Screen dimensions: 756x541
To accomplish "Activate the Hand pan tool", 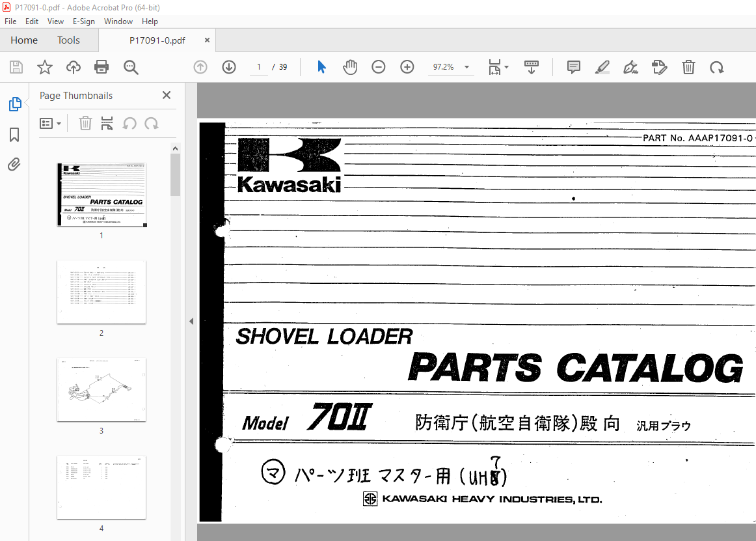I will [x=350, y=67].
